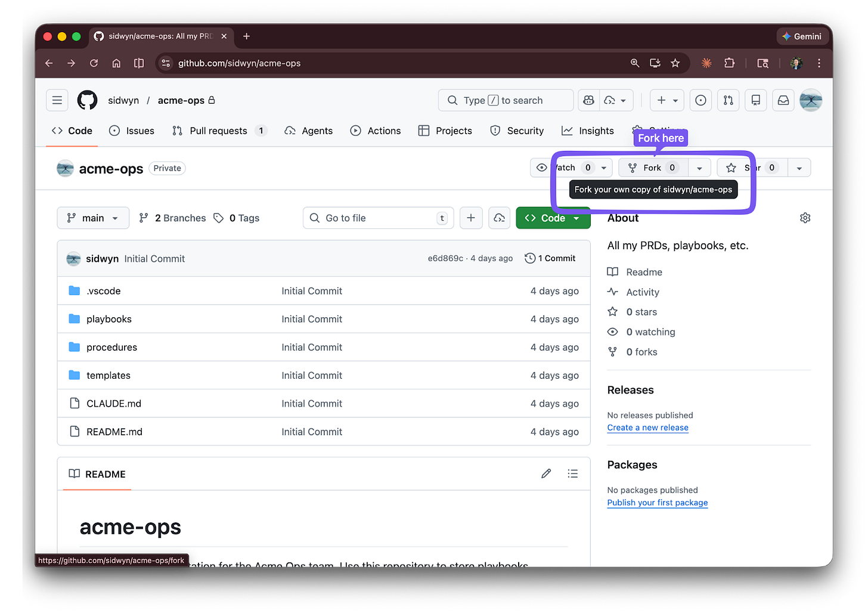Click the acme-ops repo breadcrumb
Screen dimensions: 868x613
coord(181,100)
